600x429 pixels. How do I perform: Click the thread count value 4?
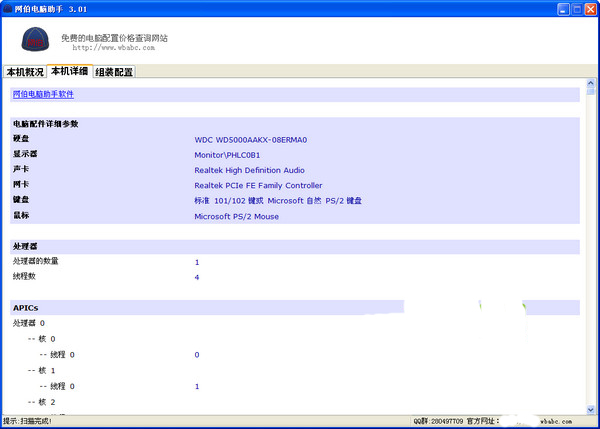point(197,277)
